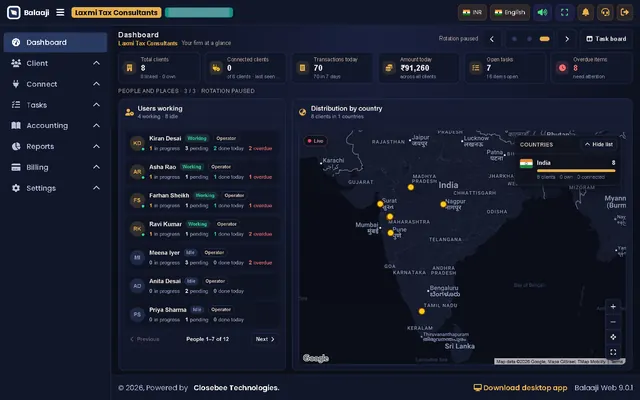Viewport: 640px width, 400px height.
Task: Open the English language selector
Action: [x=510, y=12]
